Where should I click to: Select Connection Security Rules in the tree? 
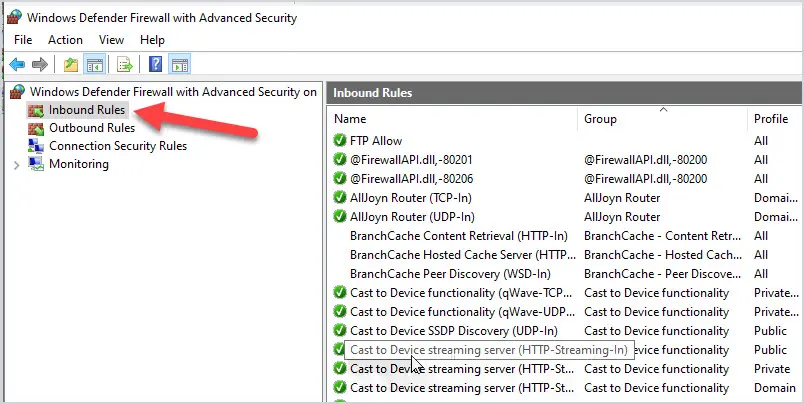118,146
